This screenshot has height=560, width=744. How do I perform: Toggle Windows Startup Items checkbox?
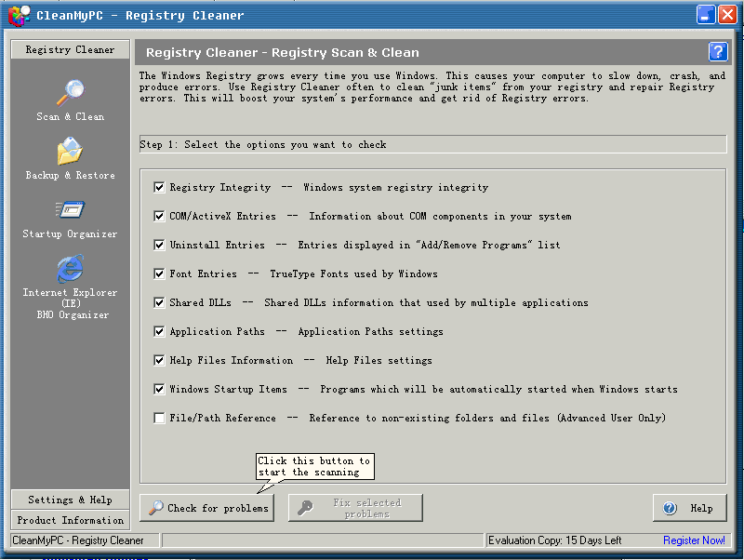tap(159, 389)
